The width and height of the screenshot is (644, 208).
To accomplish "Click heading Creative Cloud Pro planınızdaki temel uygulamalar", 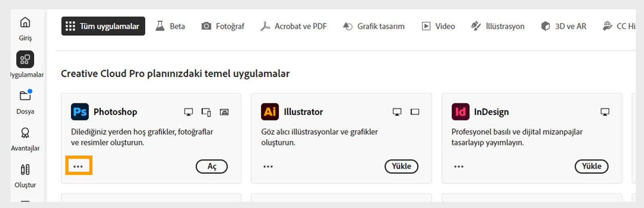I will point(175,74).
